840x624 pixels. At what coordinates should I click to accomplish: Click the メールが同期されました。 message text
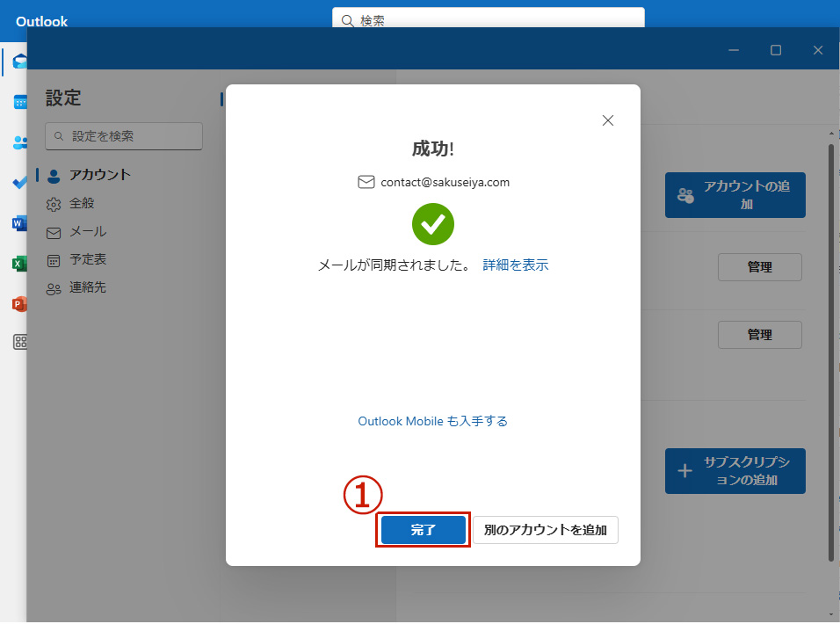click(x=395, y=265)
